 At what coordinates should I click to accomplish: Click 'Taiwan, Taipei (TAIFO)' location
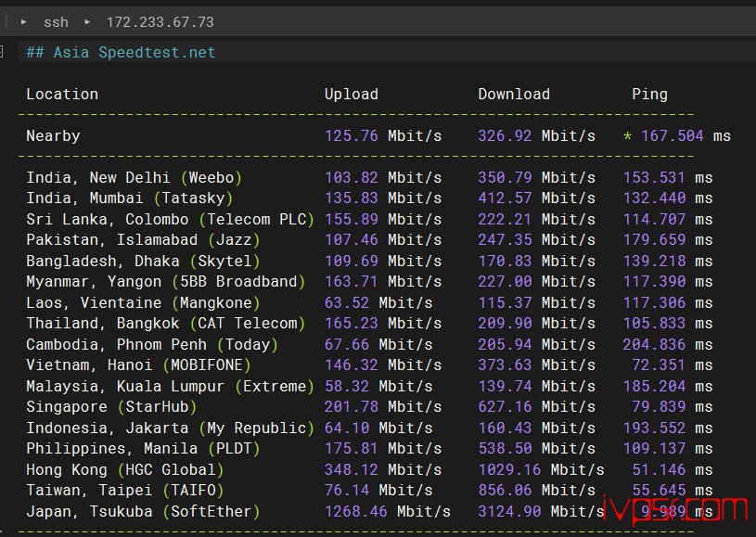(125, 491)
